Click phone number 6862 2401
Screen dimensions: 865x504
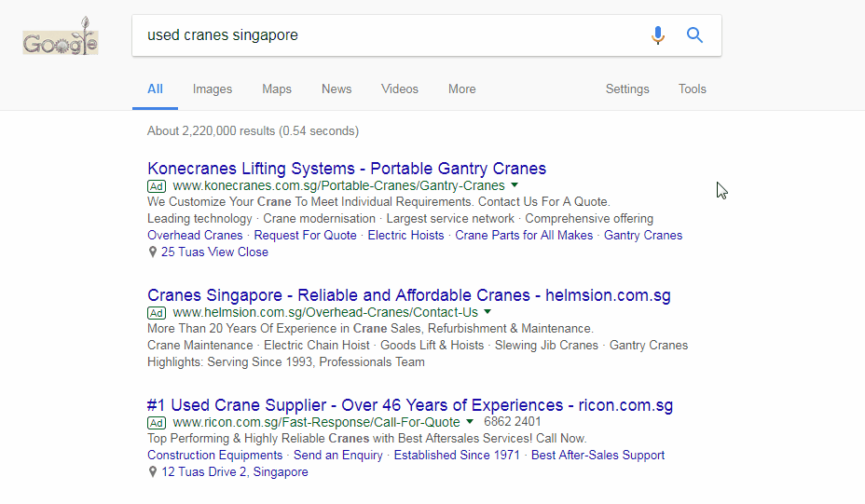(512, 422)
